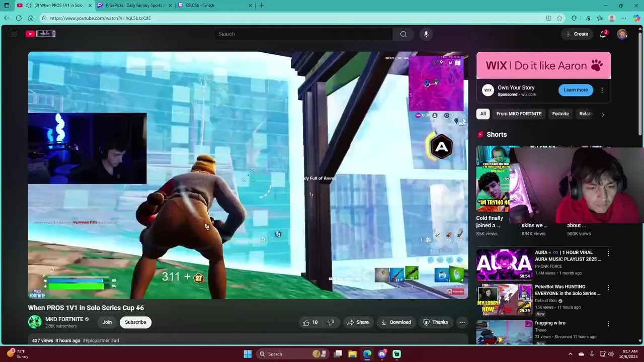Open the Windows Start menu

[x=248, y=354]
